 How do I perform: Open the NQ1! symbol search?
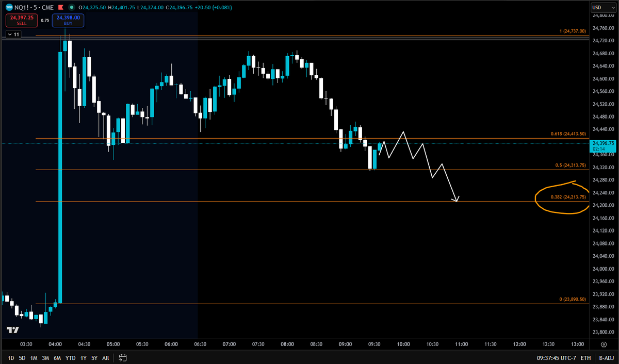pyautogui.click(x=23, y=8)
